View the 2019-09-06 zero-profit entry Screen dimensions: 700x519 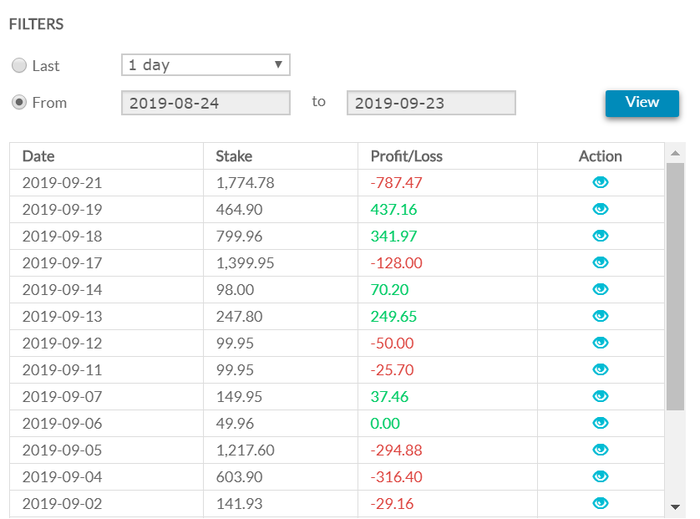600,423
